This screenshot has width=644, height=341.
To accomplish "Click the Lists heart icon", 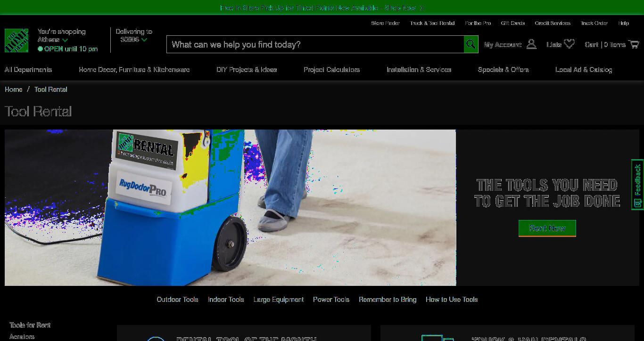I will [570, 44].
